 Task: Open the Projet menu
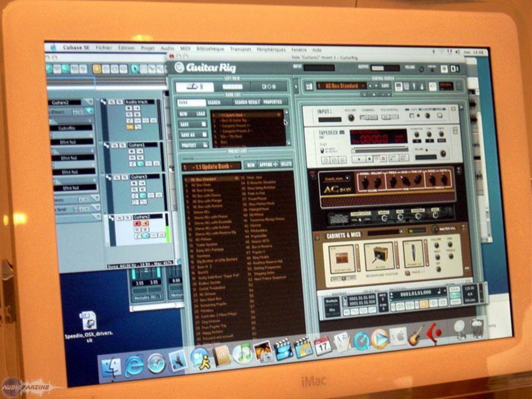coord(148,48)
